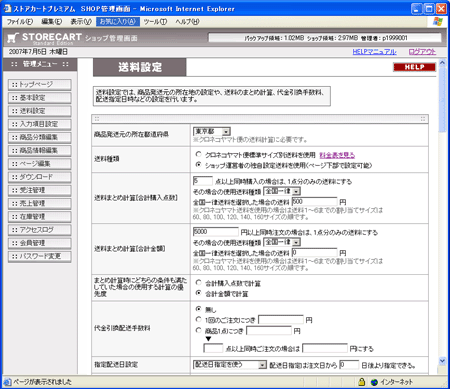Viewport: 450px width, 389px height.
Task: Click the delivery days-after field containing 0
Action: pos(349,365)
